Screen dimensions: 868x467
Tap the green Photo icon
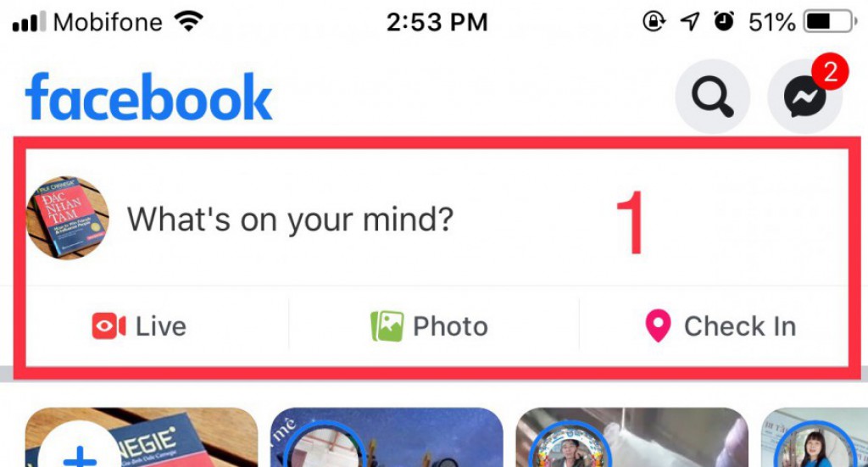point(387,326)
